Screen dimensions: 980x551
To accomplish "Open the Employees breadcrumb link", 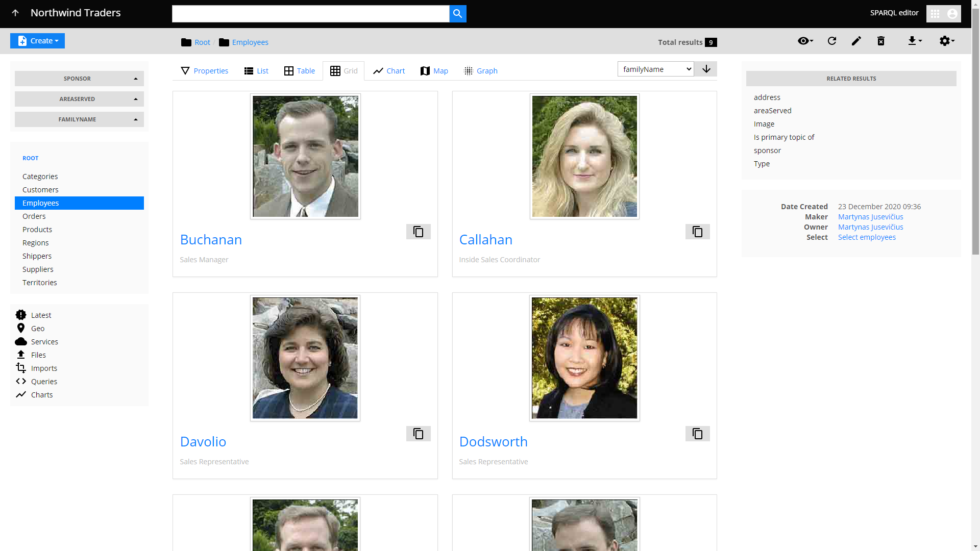I will (x=250, y=42).
